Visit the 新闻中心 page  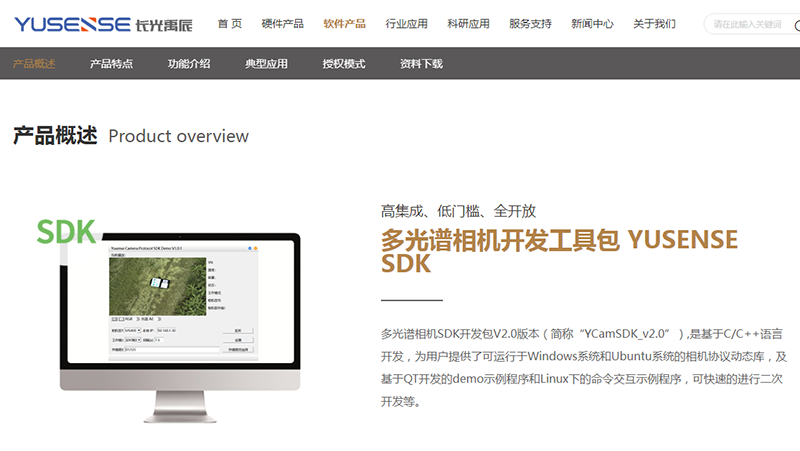click(x=592, y=24)
